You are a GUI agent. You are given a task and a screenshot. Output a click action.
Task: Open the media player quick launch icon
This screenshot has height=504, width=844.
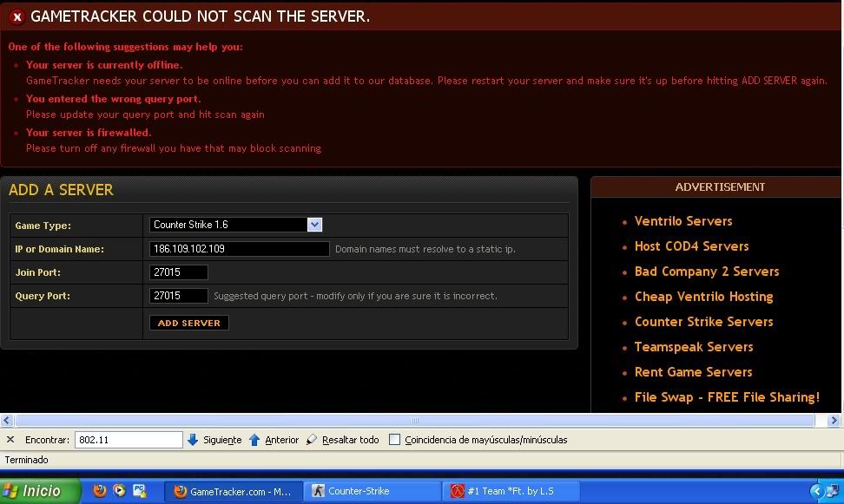pos(120,490)
